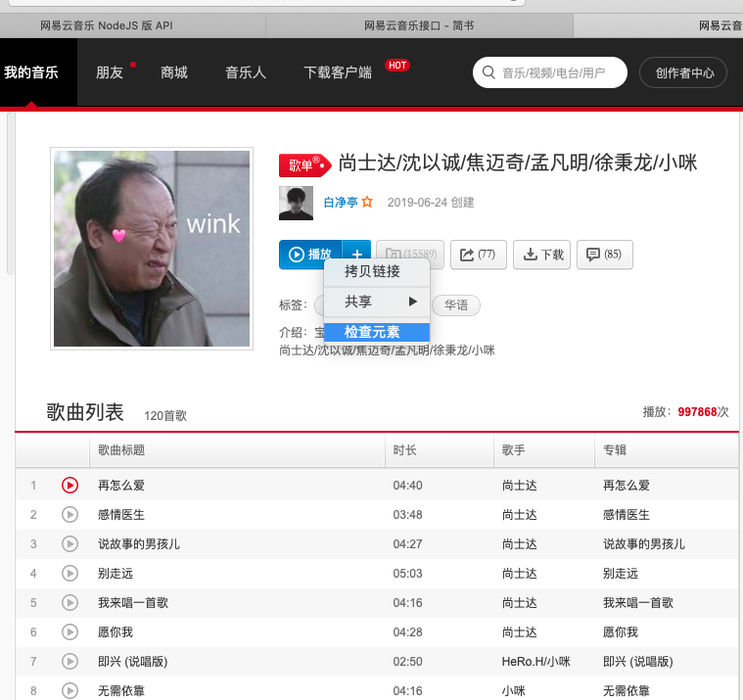Click the blue 播放 play button
Screen dimensions: 743x700
tap(310, 255)
